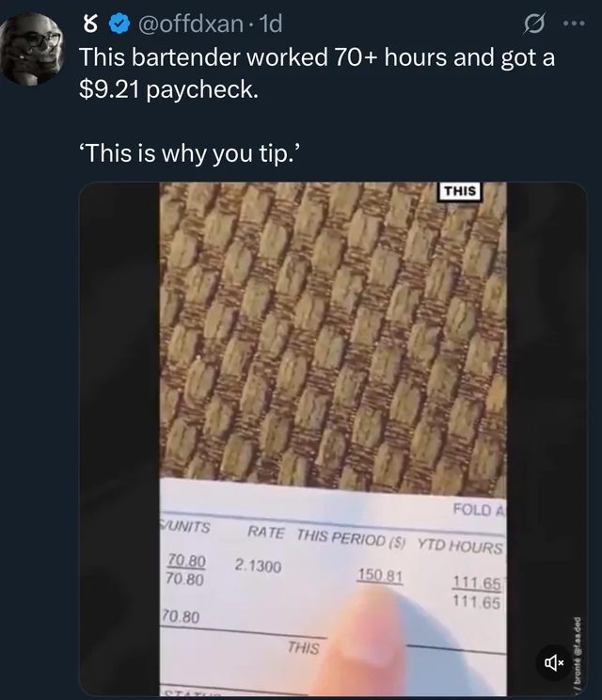Image resolution: width=602 pixels, height=700 pixels.
Task: Click the blue verified badge
Action: 119,24
